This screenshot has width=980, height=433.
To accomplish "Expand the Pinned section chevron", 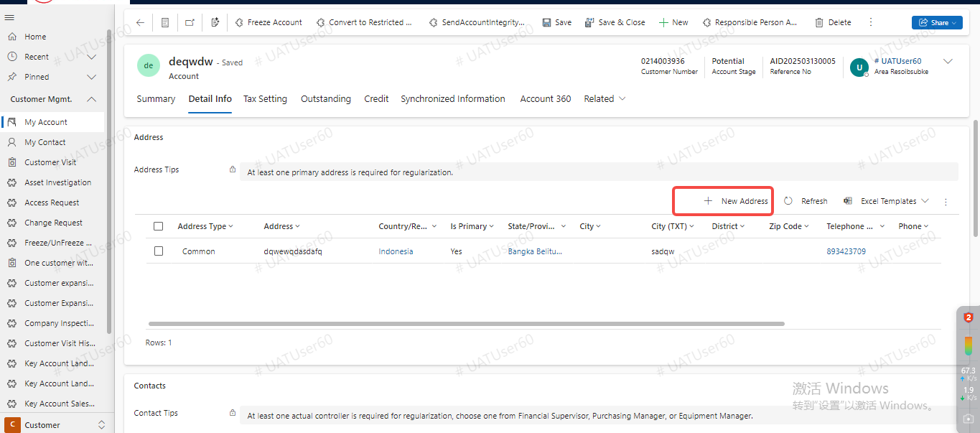I will pos(91,77).
